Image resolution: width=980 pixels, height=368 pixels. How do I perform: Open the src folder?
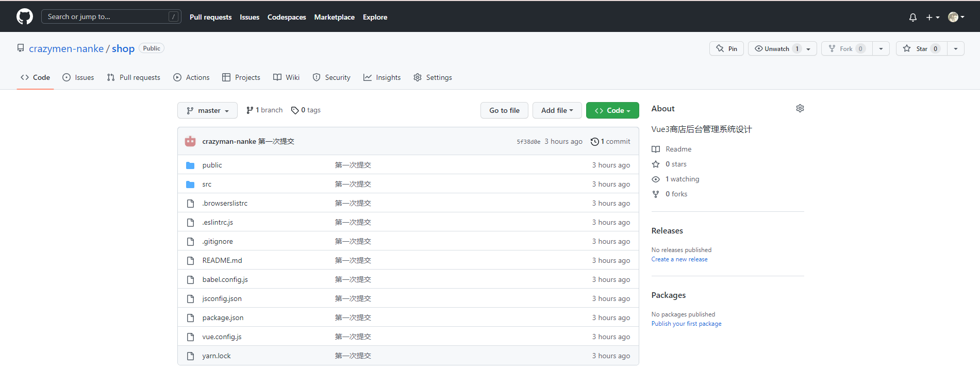pos(207,184)
